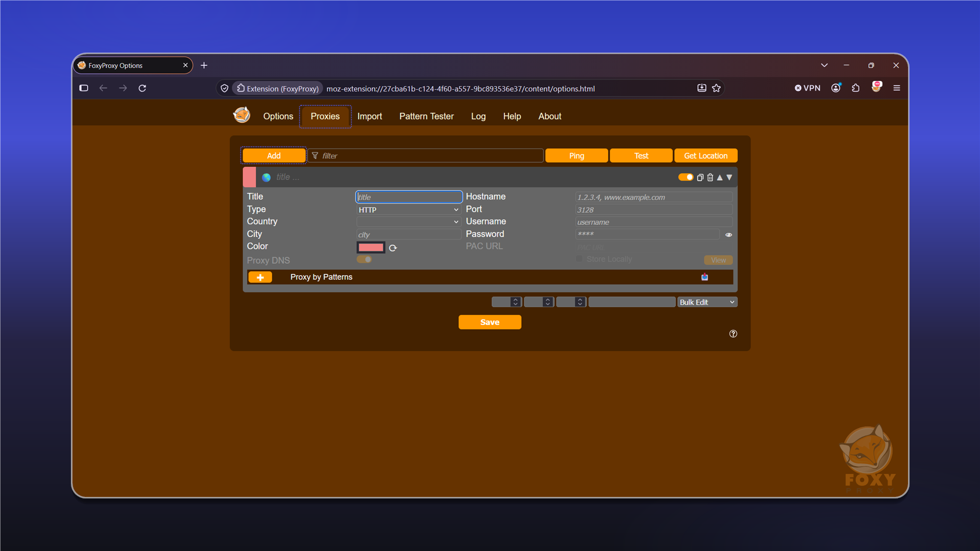Screen dimensions: 980x551
Task: Open the Type dropdown showing HTTP
Action: coord(408,210)
